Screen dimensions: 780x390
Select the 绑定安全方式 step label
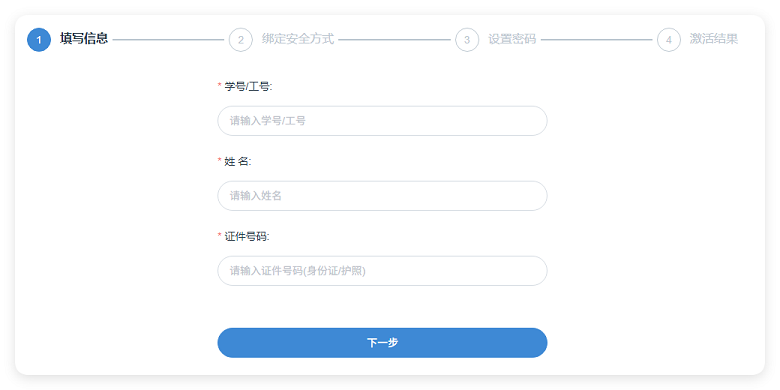coord(297,39)
